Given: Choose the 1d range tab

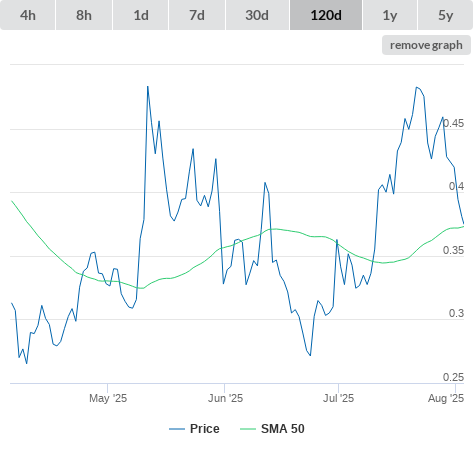Looking at the screenshot, I should click(x=141, y=15).
